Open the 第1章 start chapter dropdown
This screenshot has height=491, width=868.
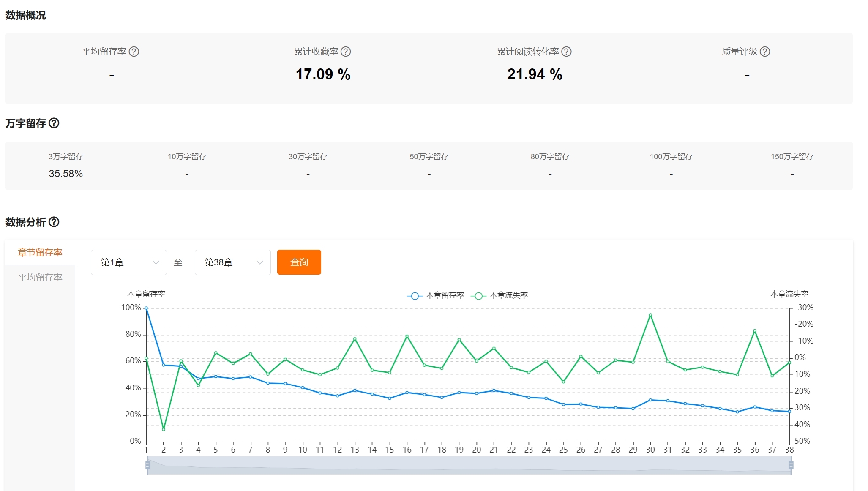(x=128, y=262)
